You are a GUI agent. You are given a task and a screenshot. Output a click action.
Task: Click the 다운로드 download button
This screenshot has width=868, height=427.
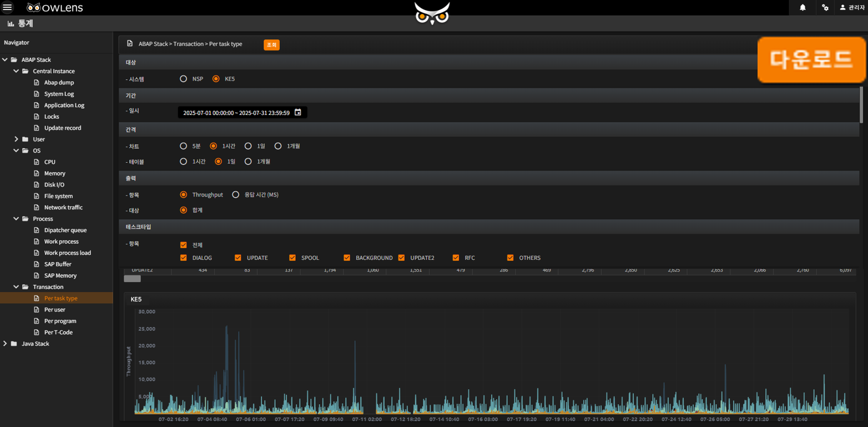pyautogui.click(x=811, y=59)
